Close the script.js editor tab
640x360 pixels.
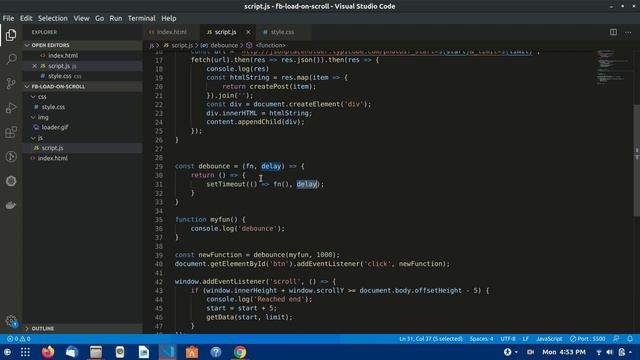pyautogui.click(x=248, y=32)
